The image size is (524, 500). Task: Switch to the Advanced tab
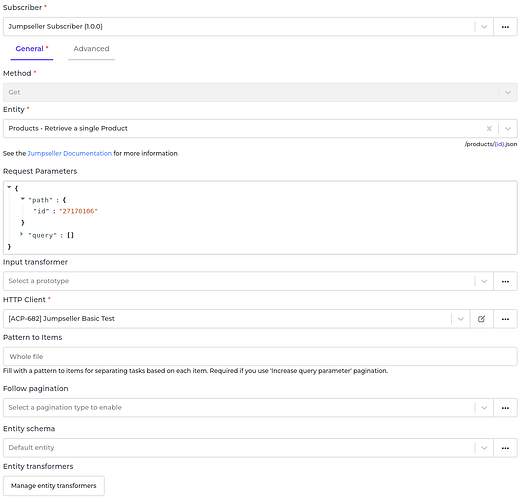coord(91,49)
